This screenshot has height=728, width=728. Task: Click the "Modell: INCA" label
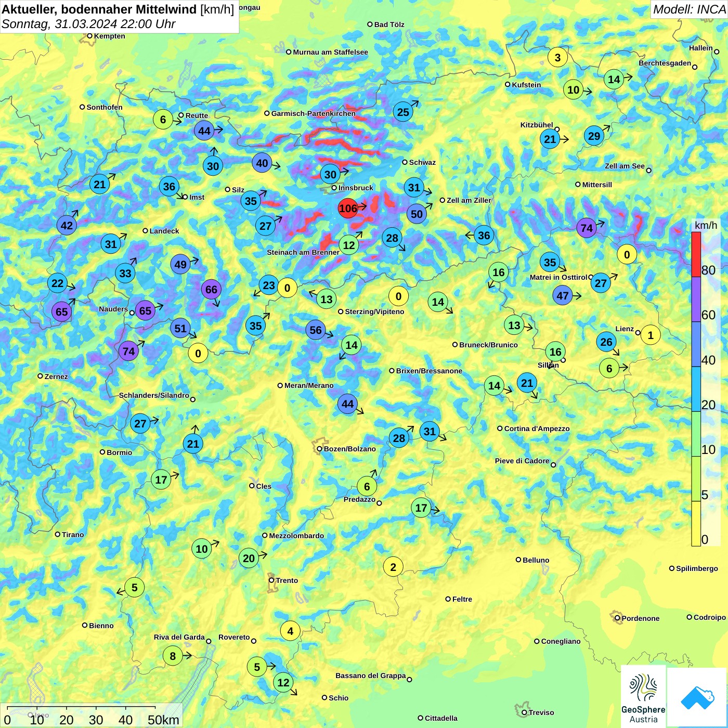(689, 9)
